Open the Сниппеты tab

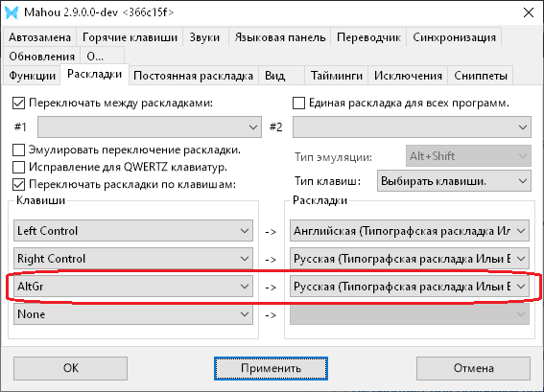click(x=481, y=76)
